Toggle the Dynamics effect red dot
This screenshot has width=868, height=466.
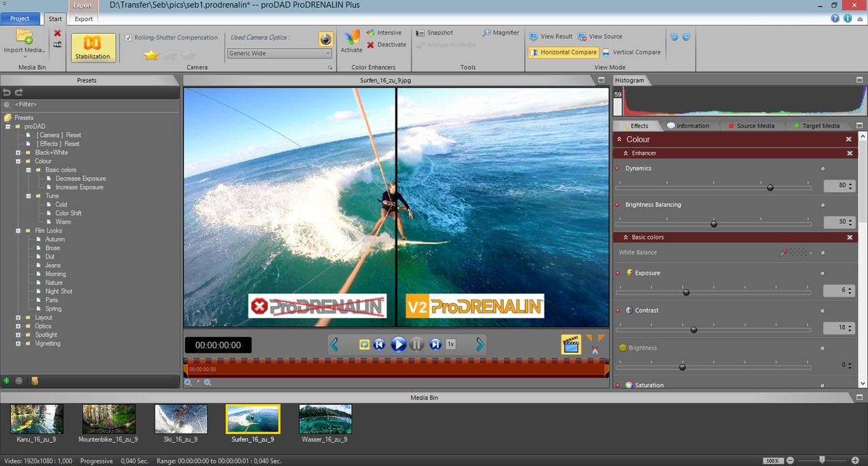[617, 168]
